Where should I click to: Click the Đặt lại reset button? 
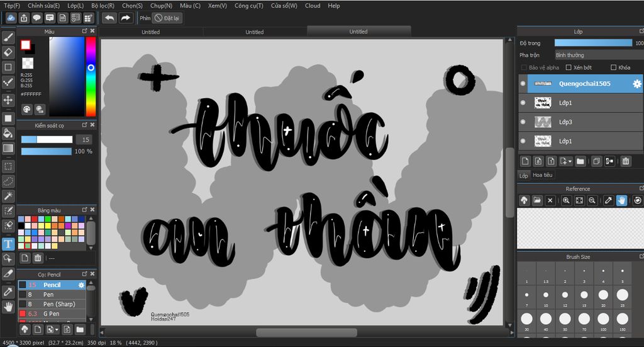pos(167,18)
